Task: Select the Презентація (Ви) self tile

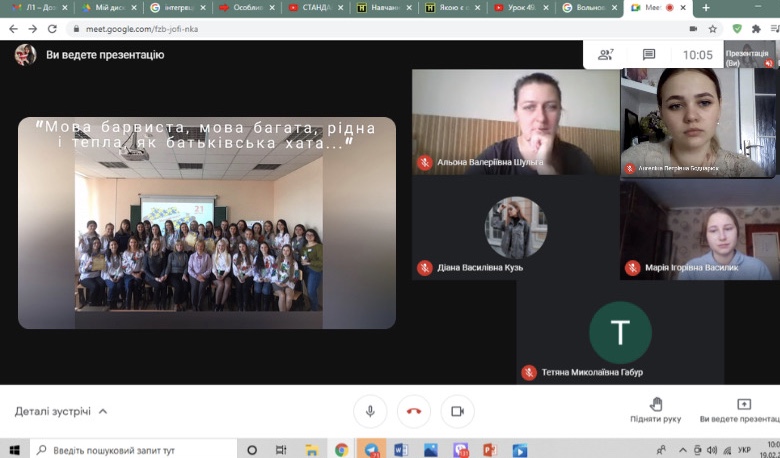Action: tap(750, 55)
